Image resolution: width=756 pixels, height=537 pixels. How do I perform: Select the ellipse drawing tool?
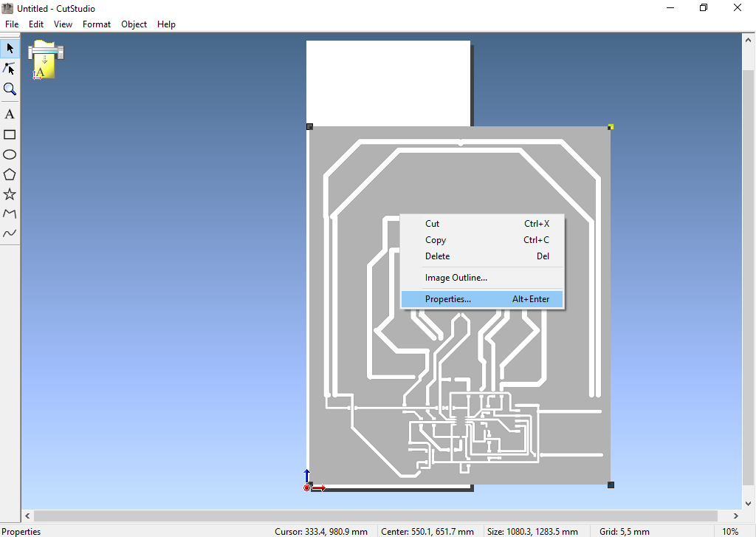click(10, 154)
